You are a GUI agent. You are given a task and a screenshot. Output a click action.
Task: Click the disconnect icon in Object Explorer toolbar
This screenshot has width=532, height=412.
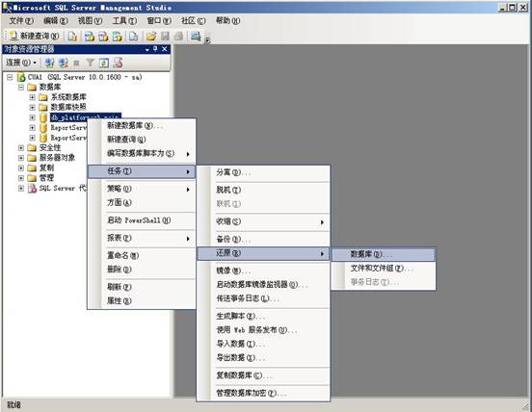pos(63,63)
